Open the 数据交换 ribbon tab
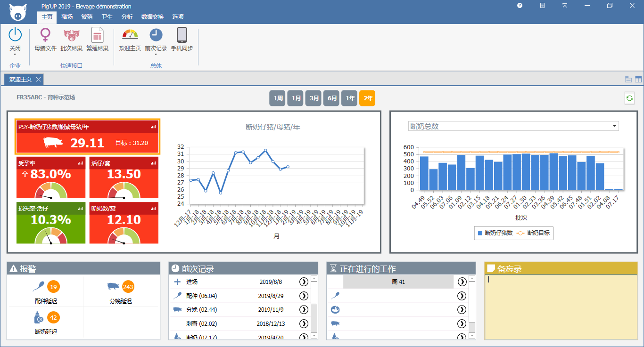 pos(152,17)
